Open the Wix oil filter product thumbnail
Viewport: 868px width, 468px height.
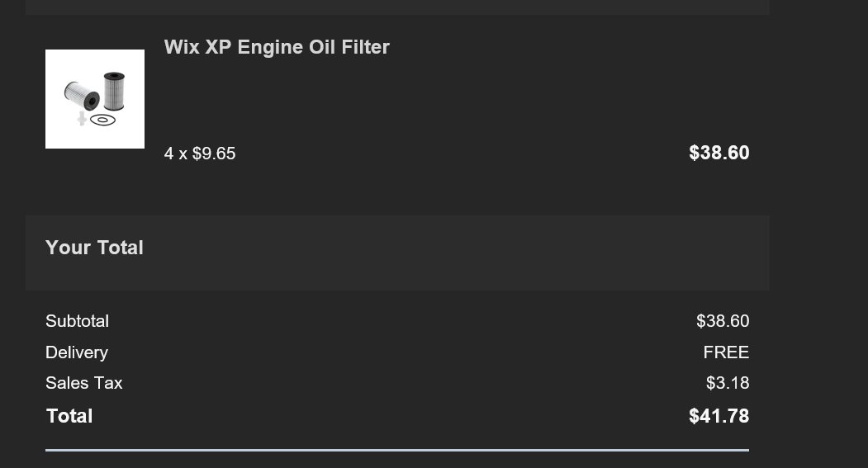[95, 99]
